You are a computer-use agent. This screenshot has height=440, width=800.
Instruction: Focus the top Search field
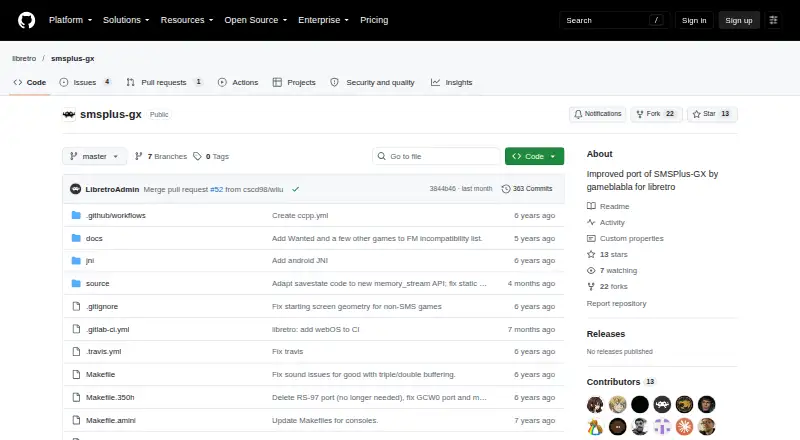614,20
